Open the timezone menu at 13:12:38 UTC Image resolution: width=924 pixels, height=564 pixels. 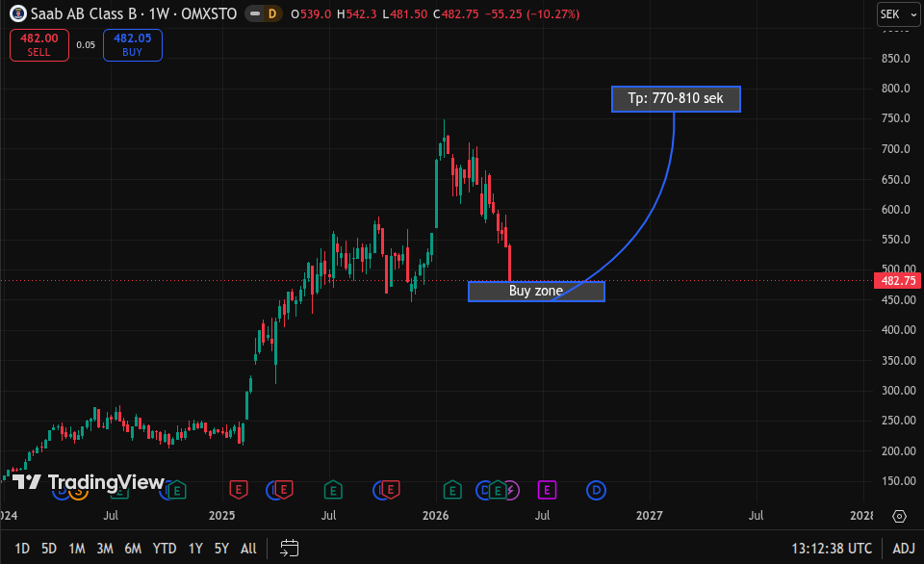point(832,549)
